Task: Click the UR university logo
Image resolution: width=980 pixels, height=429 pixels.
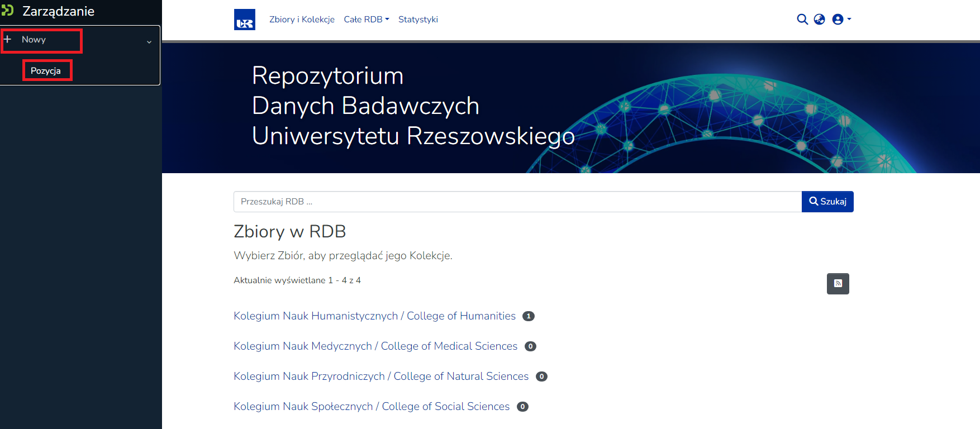Action: pyautogui.click(x=245, y=20)
